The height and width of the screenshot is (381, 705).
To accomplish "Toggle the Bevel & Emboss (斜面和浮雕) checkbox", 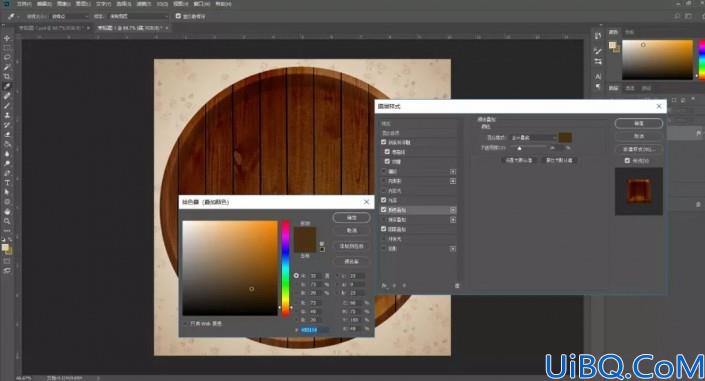I will click(384, 142).
